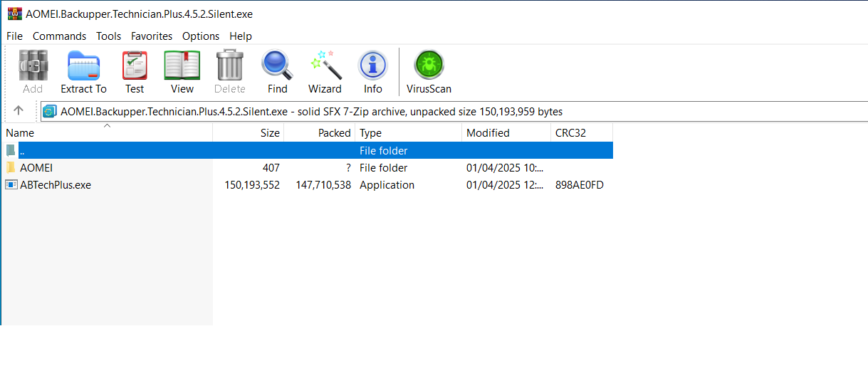Launch the Wizard wand icon
Image resolution: width=868 pixels, height=373 pixels.
tap(325, 65)
